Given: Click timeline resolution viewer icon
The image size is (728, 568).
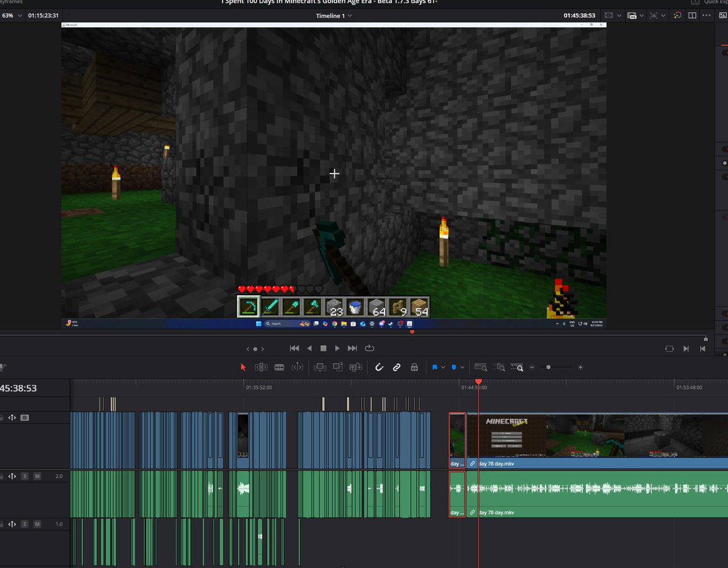Looking at the screenshot, I should 609,15.
